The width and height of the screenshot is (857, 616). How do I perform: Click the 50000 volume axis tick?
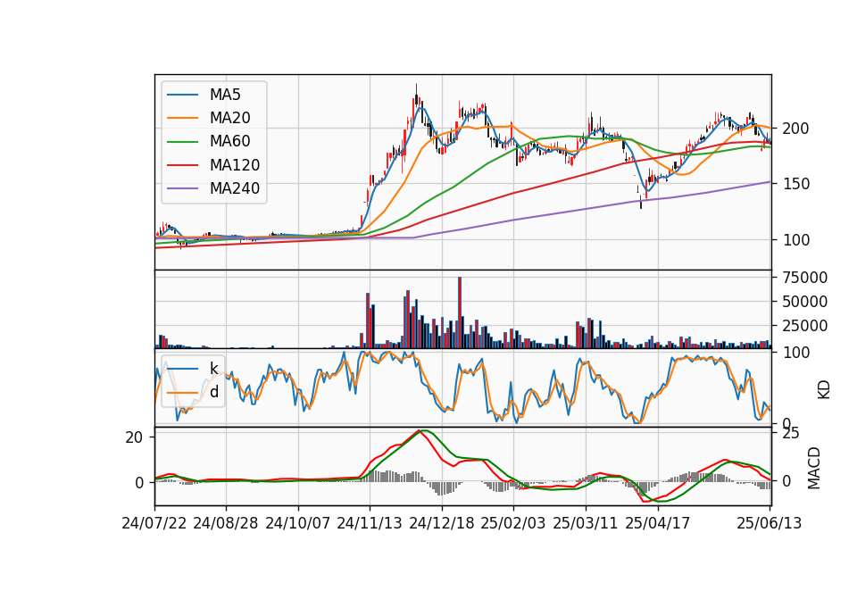pyautogui.click(x=805, y=302)
